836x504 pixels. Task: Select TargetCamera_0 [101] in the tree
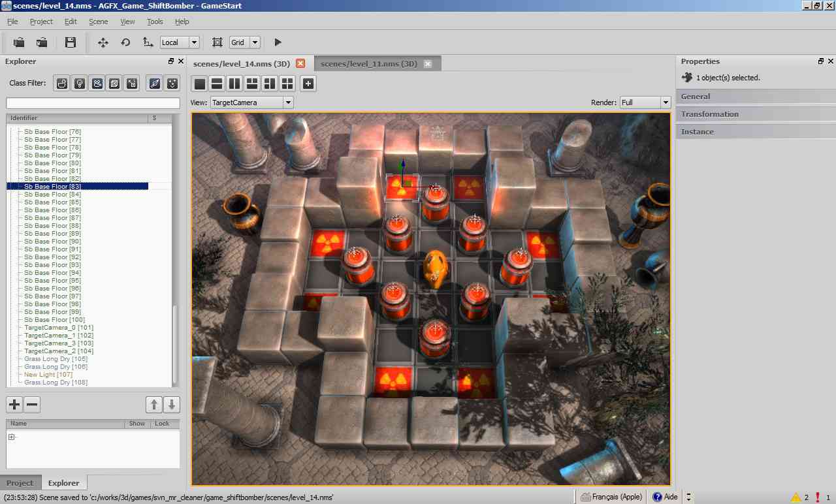click(x=59, y=328)
